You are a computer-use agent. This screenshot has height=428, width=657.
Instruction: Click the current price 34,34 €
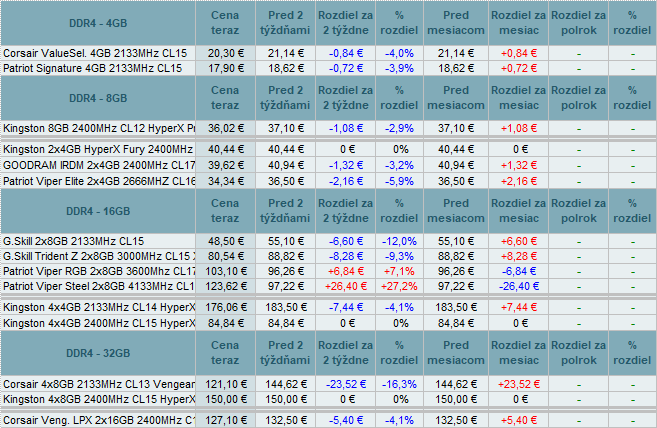pyautogui.click(x=226, y=181)
